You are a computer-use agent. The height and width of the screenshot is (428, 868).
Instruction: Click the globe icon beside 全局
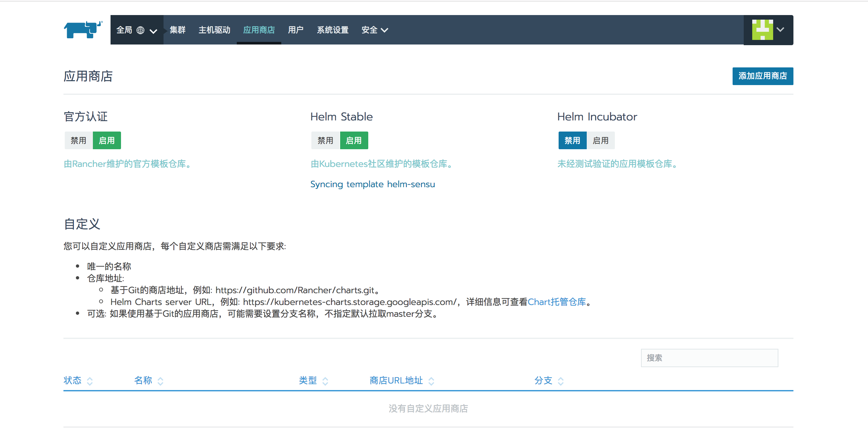141,30
